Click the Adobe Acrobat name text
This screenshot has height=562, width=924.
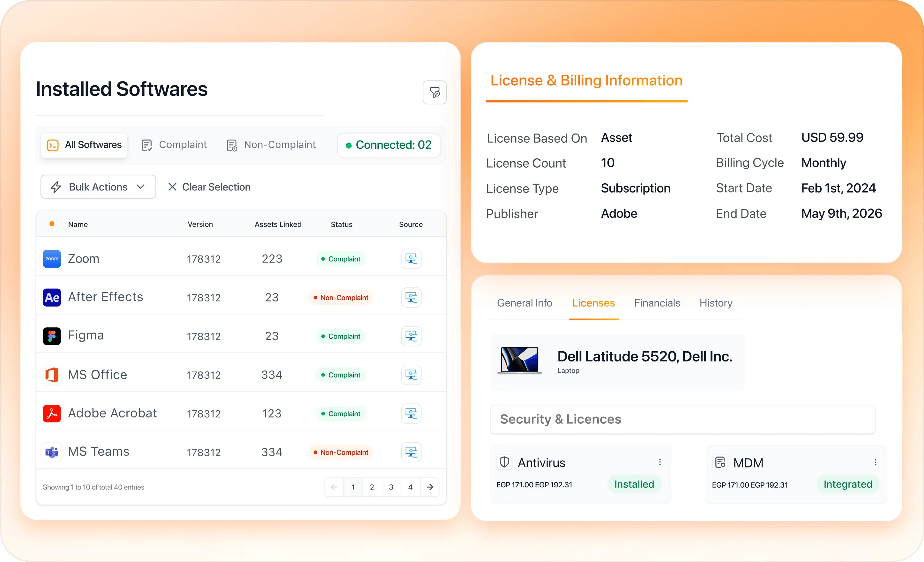[x=112, y=413]
